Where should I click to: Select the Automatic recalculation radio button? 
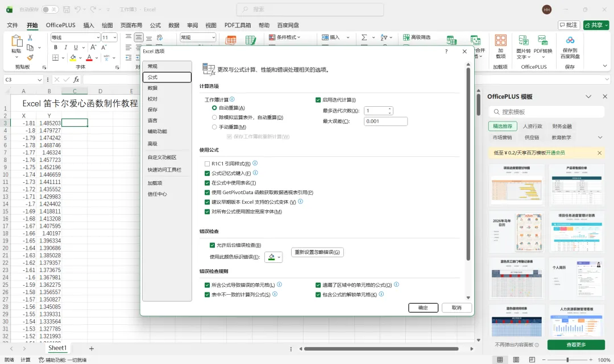pos(214,108)
